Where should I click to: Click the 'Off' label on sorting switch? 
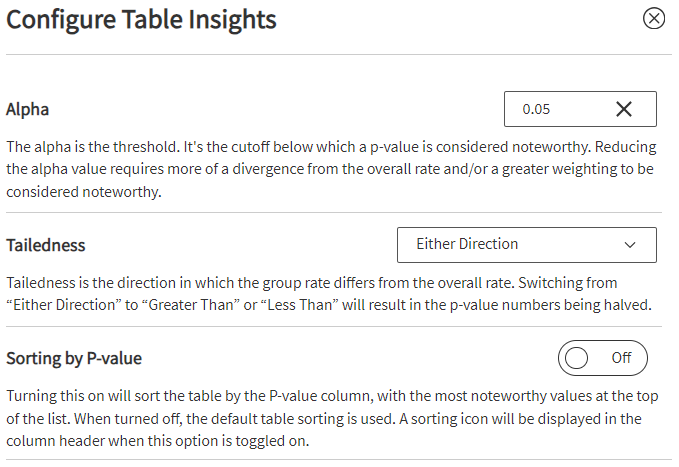[621, 358]
